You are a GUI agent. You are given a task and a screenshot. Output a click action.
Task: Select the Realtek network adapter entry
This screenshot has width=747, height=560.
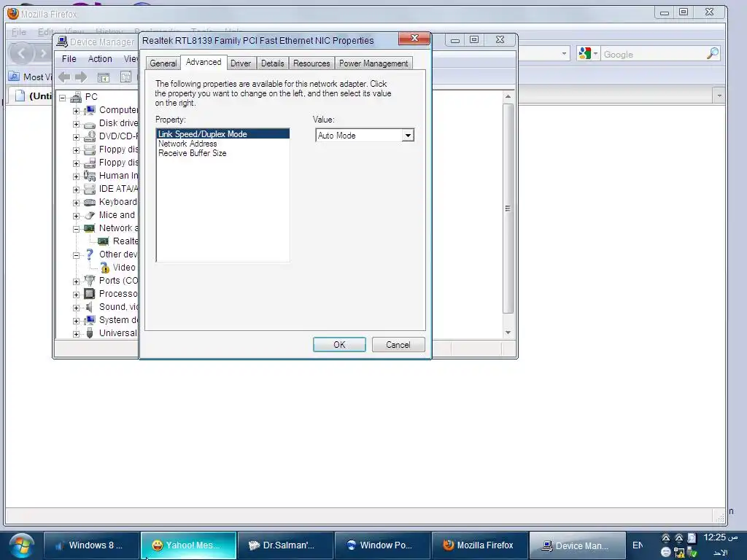pyautogui.click(x=125, y=241)
